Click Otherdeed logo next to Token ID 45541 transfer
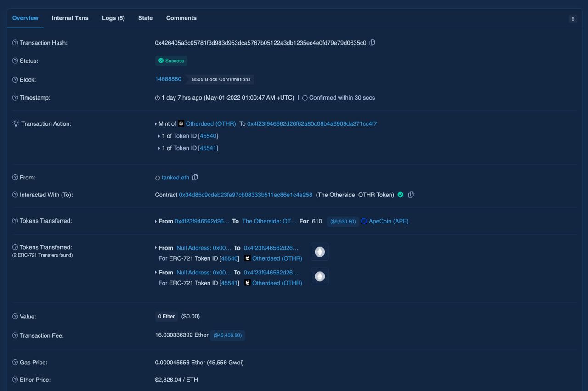Image resolution: width=588 pixels, height=391 pixels. tap(248, 283)
